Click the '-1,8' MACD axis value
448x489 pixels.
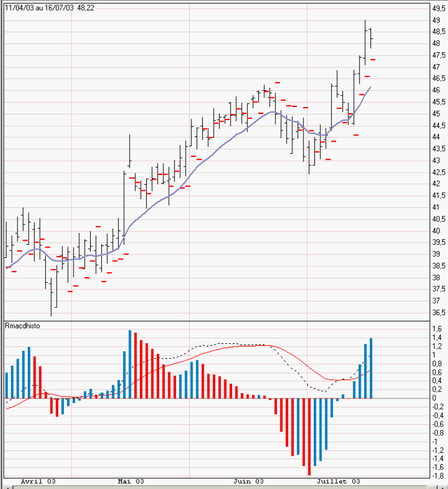coord(438,476)
